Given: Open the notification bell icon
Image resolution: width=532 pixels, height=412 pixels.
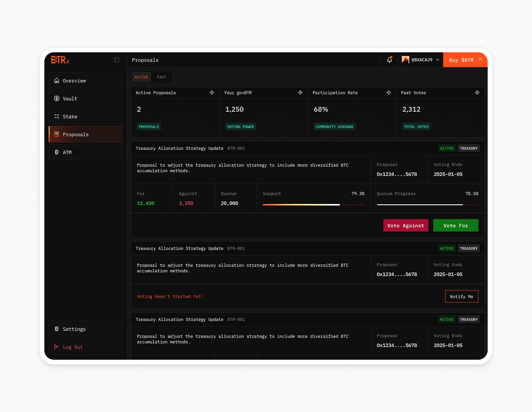Looking at the screenshot, I should (x=389, y=60).
